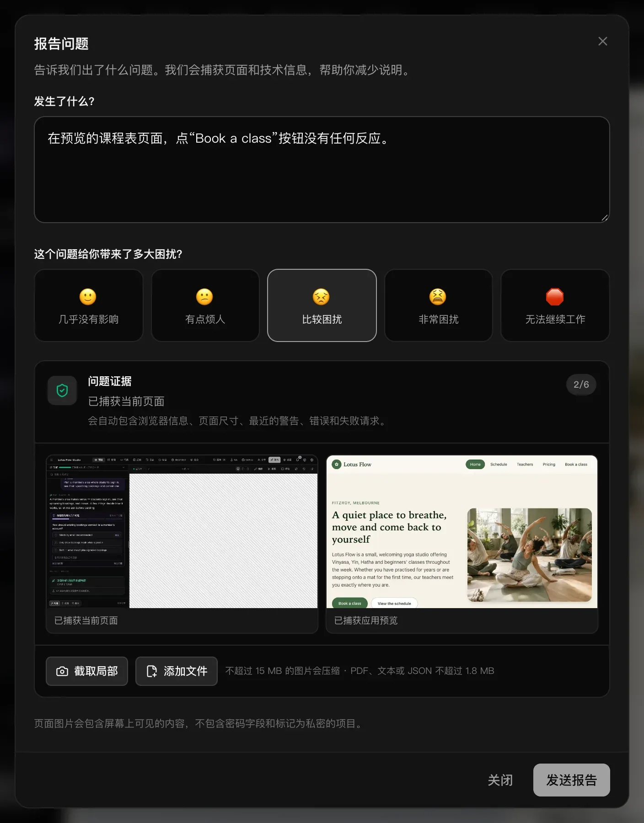Select the 几乎没有影响 severity option
The height and width of the screenshot is (823, 644).
point(88,305)
